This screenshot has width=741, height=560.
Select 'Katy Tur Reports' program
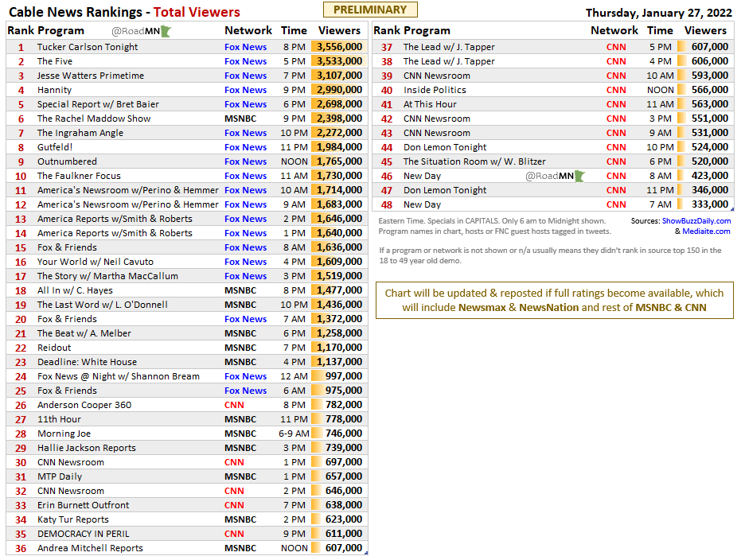tap(73, 519)
